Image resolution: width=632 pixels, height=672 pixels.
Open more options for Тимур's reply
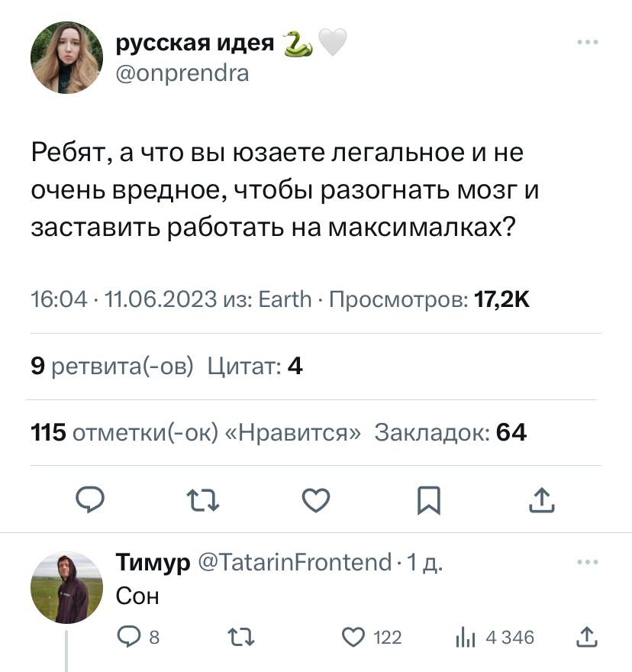pos(588,562)
